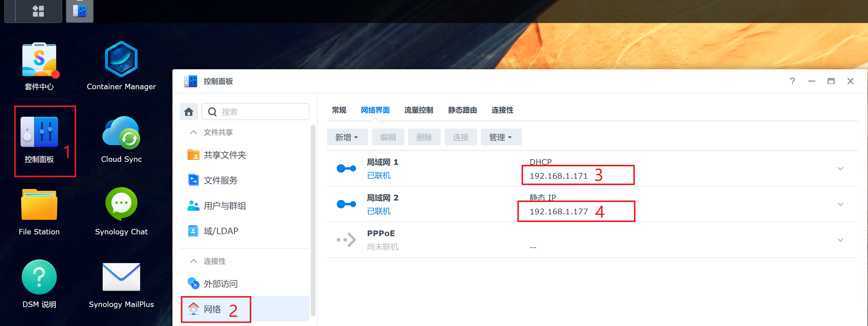Screen dimensions: 868x326
Task: Select the LAN 1 (局域网 1) row title
Action: pyautogui.click(x=382, y=162)
